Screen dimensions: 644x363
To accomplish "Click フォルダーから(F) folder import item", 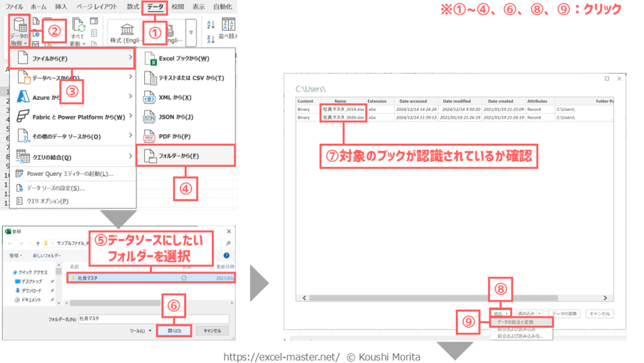I will tap(185, 156).
